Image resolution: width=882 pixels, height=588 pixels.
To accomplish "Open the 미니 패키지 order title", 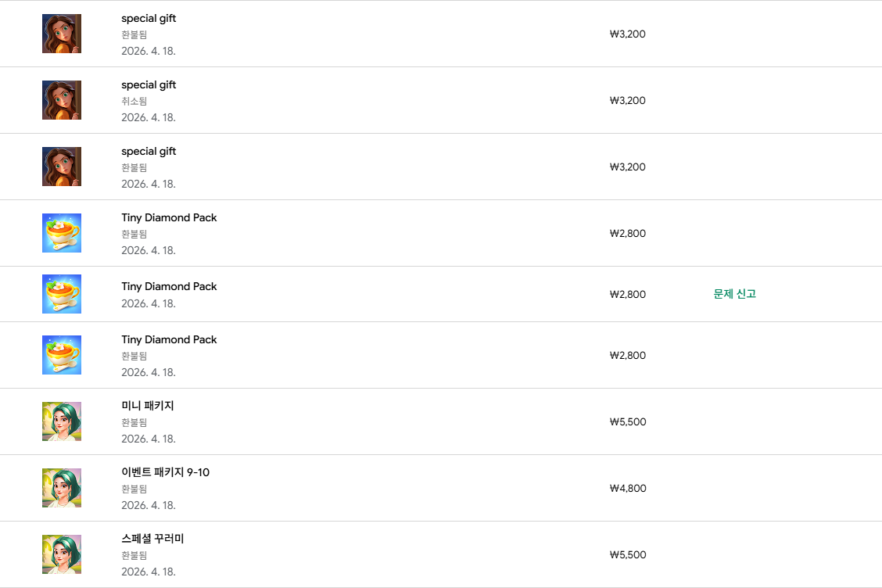I will click(x=148, y=405).
